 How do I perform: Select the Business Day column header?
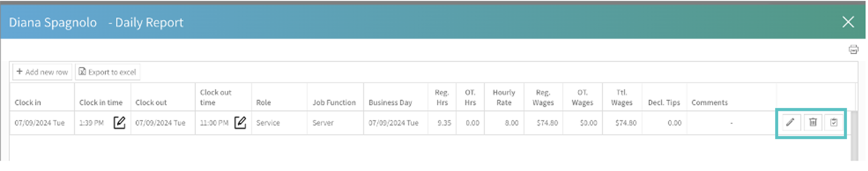[390, 103]
